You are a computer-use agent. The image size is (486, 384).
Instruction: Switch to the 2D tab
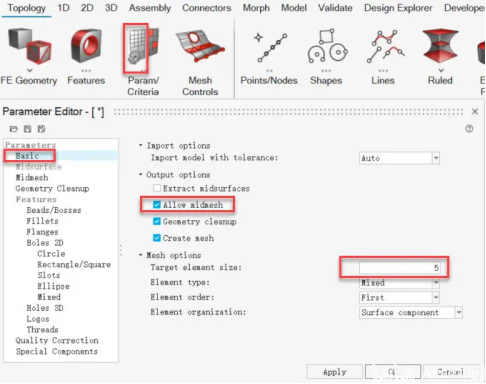pyautogui.click(x=87, y=8)
